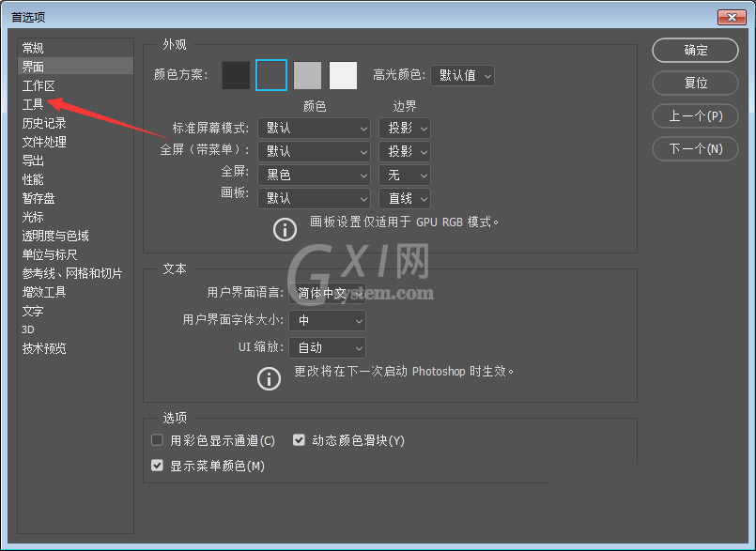Select the 常规 preferences category

(x=76, y=48)
